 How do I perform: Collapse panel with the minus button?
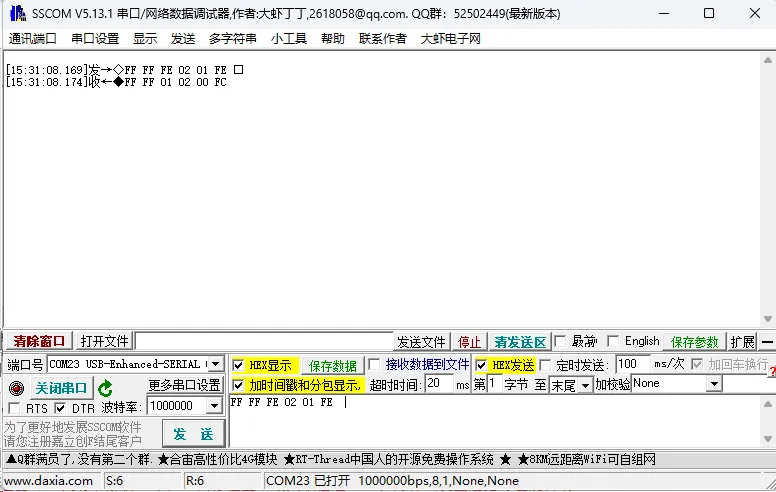pos(767,342)
